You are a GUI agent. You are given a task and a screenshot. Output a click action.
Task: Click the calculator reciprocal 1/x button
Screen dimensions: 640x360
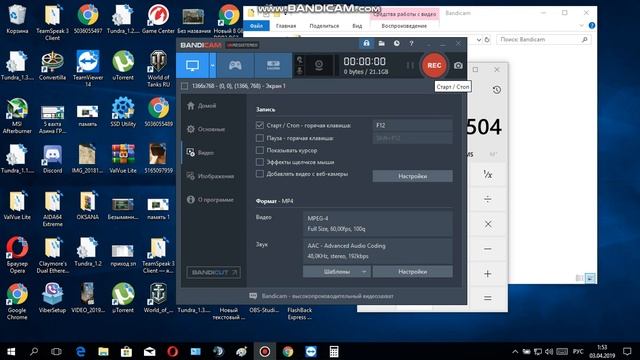pyautogui.click(x=488, y=175)
